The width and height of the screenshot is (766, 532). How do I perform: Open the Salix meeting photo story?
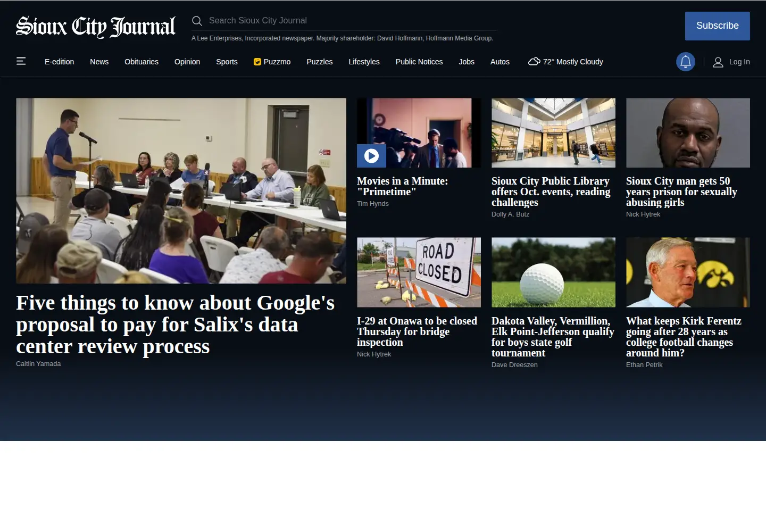181,190
